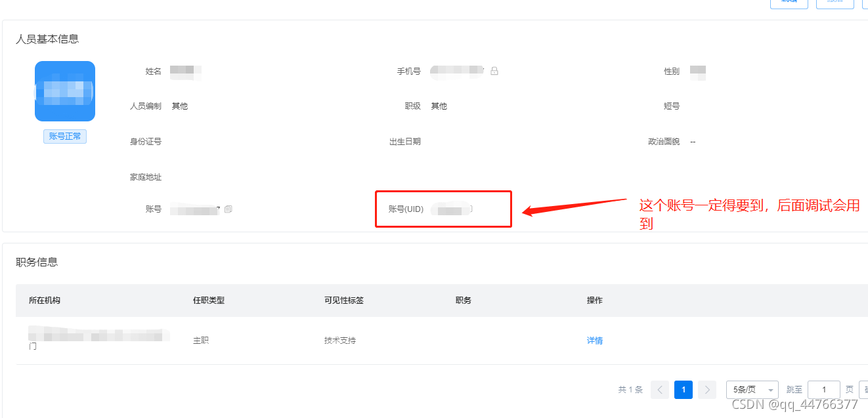Click the blue user avatar image
Image resolution: width=868 pixels, height=418 pixels.
click(x=64, y=91)
